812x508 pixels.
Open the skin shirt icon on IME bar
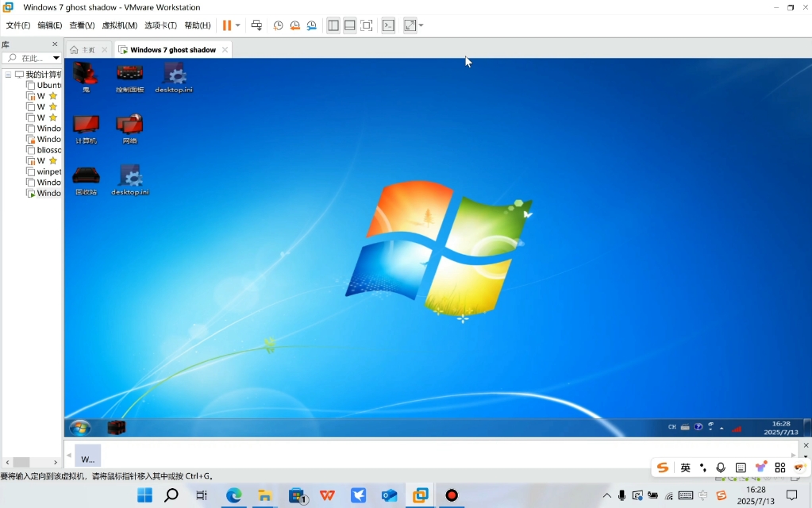(x=760, y=467)
